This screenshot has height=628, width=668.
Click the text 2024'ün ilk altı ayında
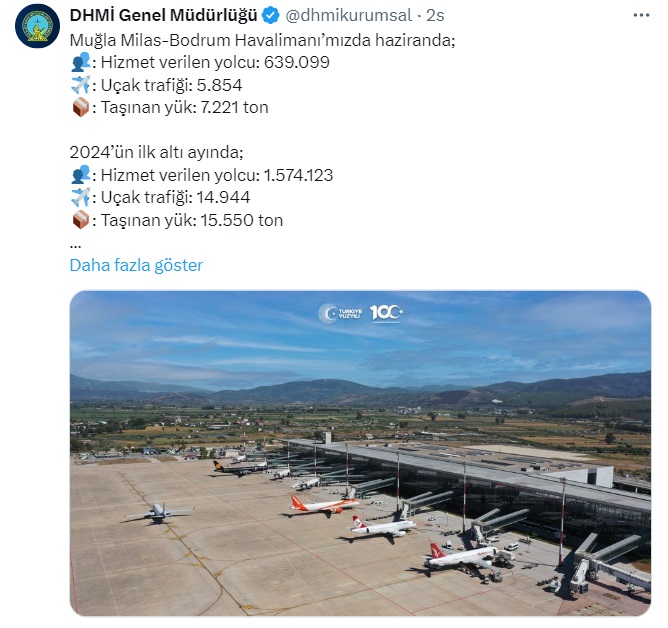coord(156,152)
